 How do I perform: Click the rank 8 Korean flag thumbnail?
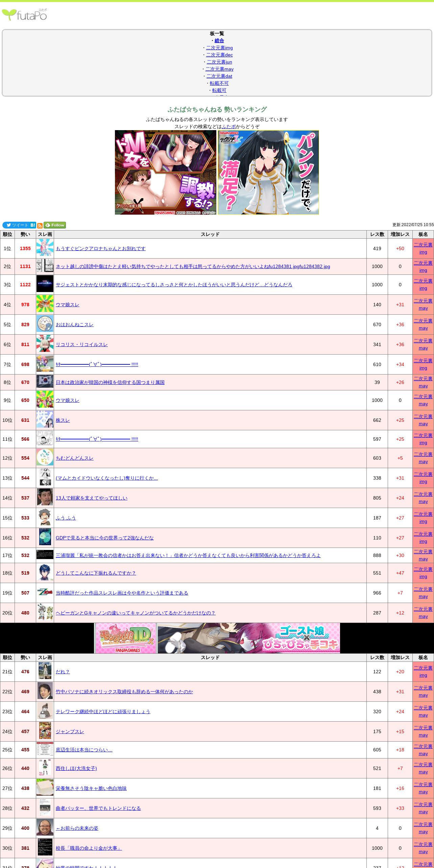[x=45, y=381]
